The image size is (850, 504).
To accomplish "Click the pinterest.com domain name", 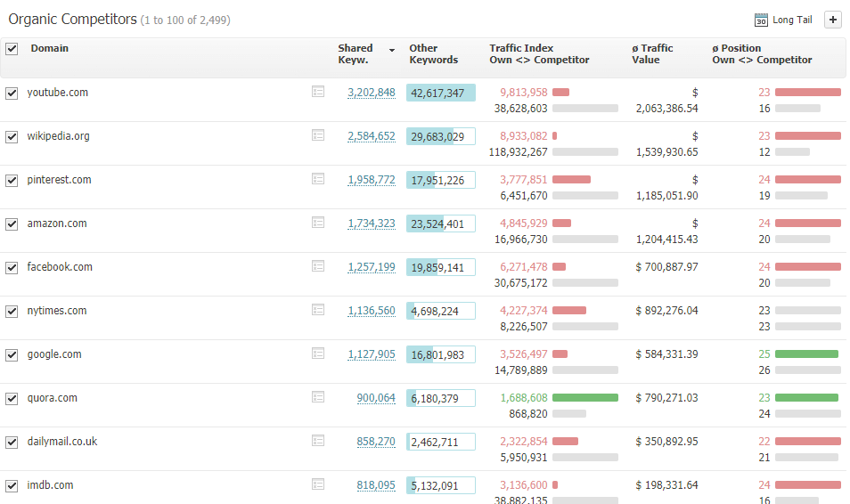I will click(x=59, y=180).
